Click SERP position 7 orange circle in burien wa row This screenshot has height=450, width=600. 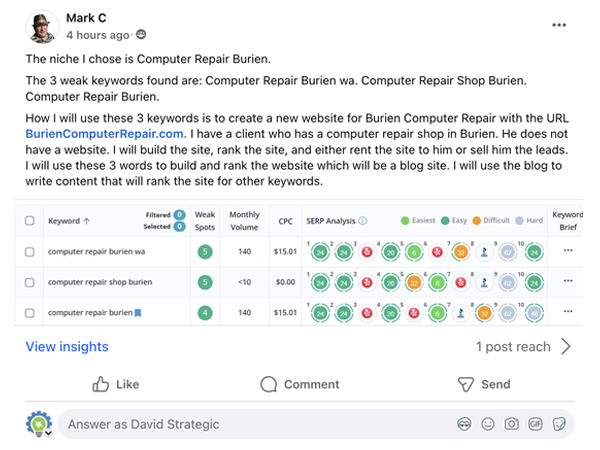point(461,252)
